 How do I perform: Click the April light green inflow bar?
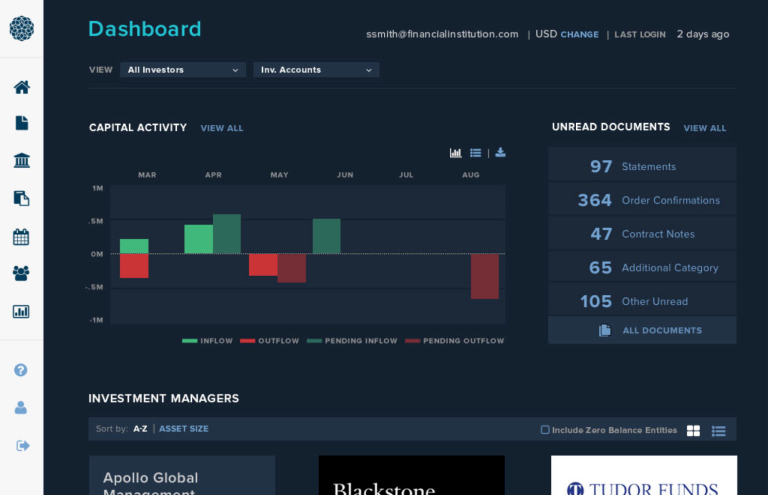[198, 239]
